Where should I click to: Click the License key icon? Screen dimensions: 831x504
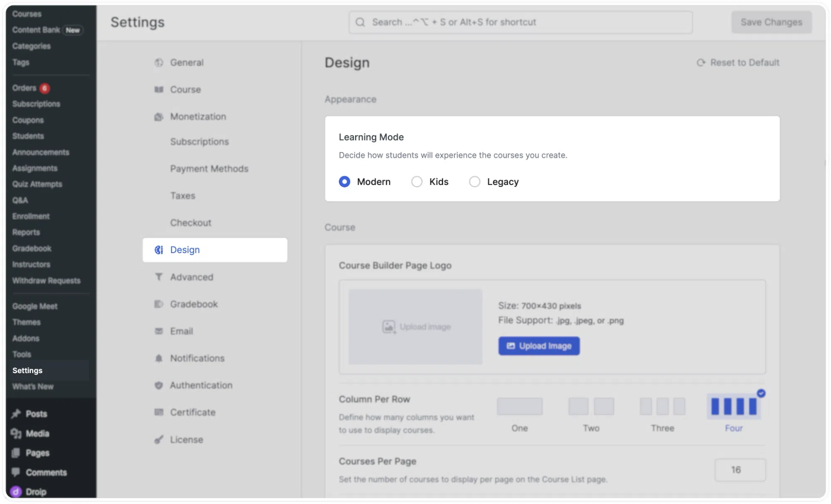159,440
